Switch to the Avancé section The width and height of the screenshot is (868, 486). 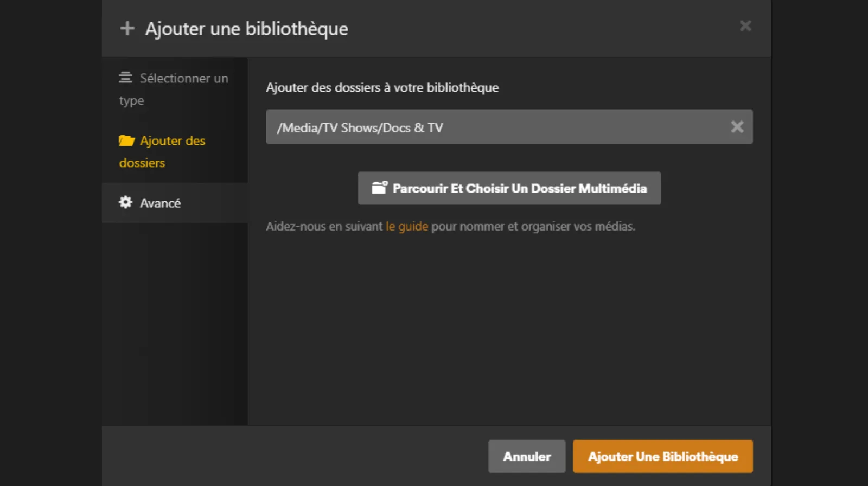[160, 203]
